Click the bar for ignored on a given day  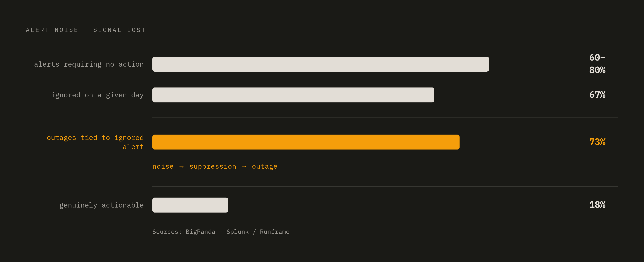[x=293, y=95]
